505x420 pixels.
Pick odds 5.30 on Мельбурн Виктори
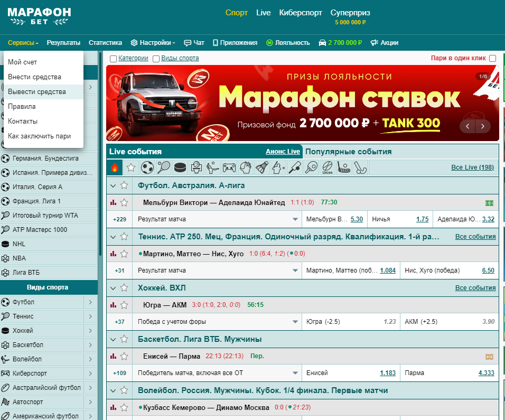[357, 219]
